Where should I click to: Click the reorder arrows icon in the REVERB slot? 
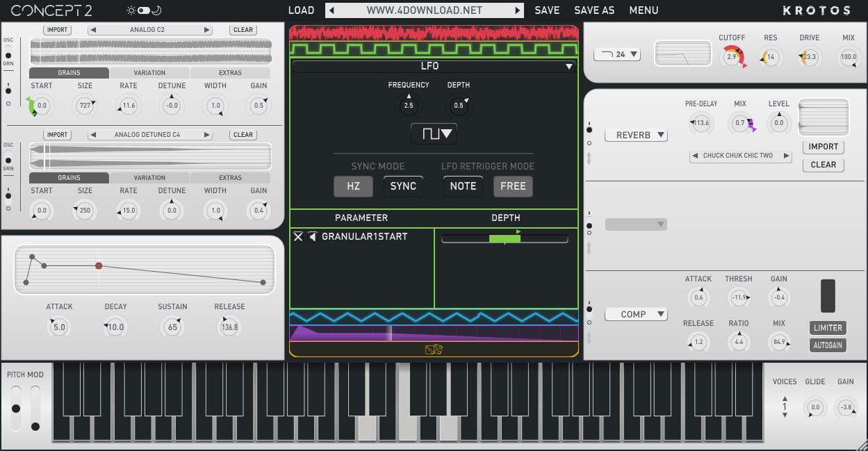click(x=589, y=159)
